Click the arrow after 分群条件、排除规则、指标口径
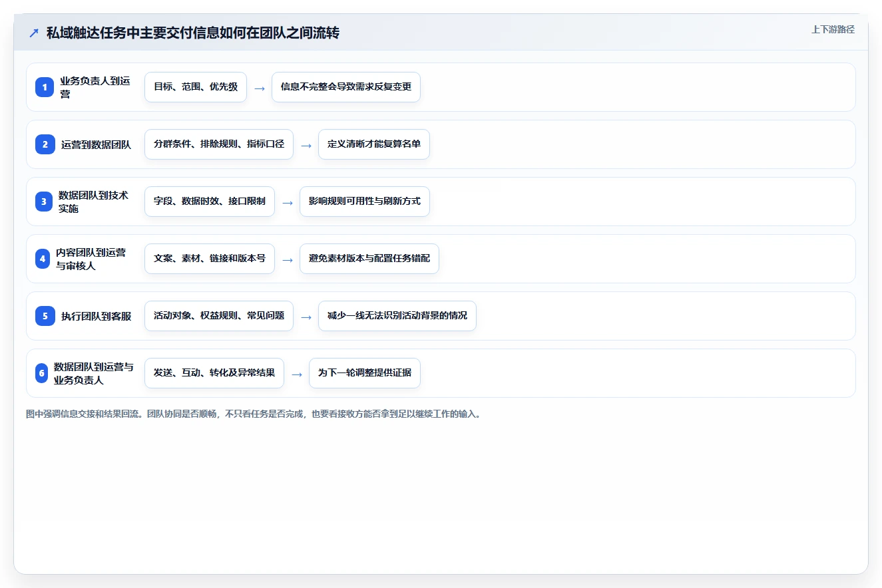The height and width of the screenshot is (588, 882). coord(306,145)
